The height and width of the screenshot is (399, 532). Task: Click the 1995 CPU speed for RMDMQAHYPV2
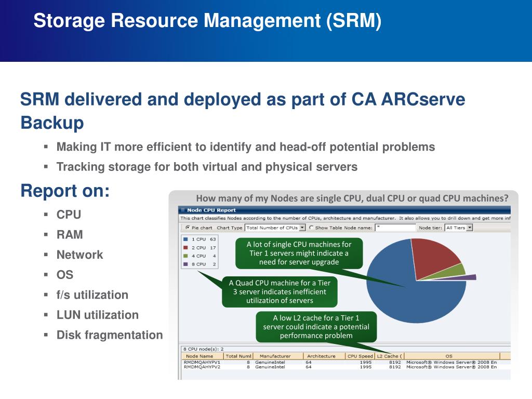coord(365,367)
